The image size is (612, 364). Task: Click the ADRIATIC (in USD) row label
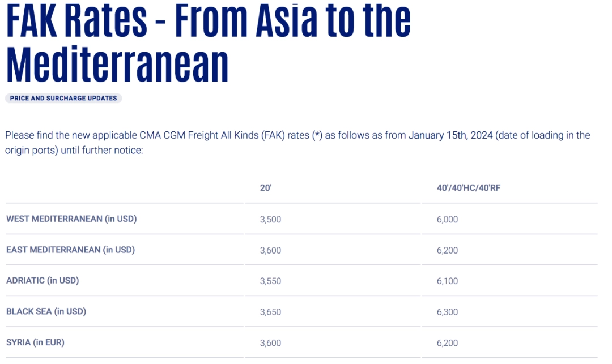(x=42, y=281)
